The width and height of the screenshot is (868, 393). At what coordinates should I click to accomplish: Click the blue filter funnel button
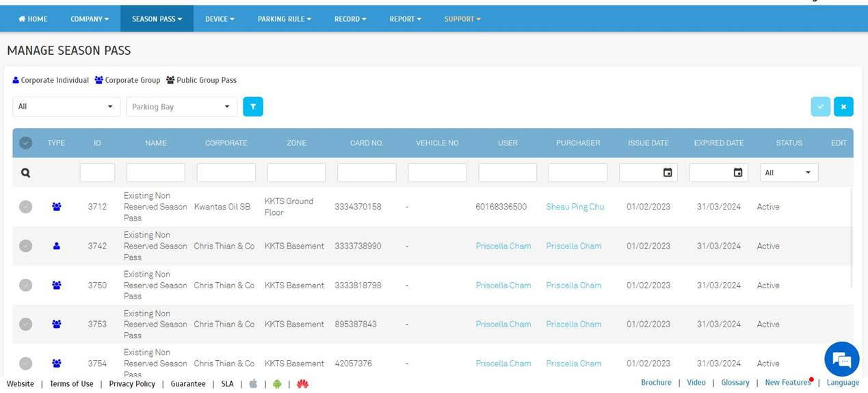coord(253,107)
